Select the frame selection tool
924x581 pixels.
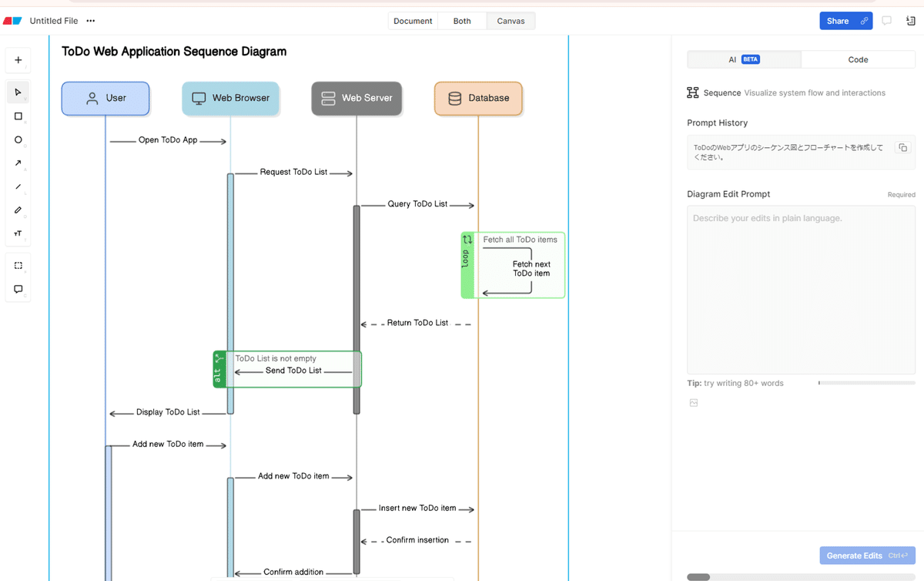click(18, 265)
